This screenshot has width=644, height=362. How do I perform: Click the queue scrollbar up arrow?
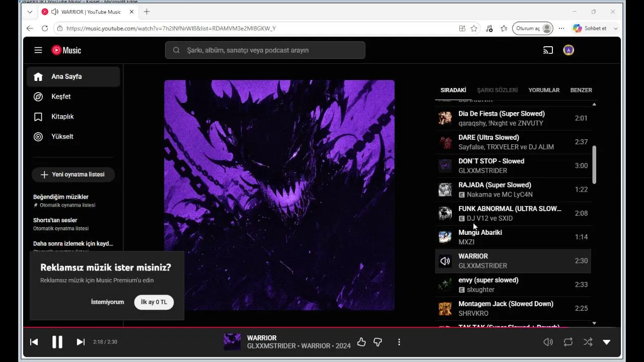[x=594, y=104]
